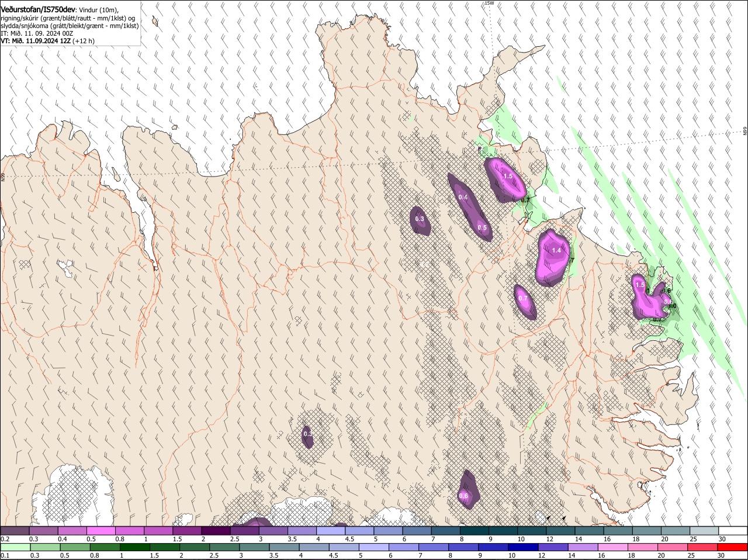The height and width of the screenshot is (560, 748).
Task: Click the N99 label at the right map edge
Action: [x=745, y=131]
